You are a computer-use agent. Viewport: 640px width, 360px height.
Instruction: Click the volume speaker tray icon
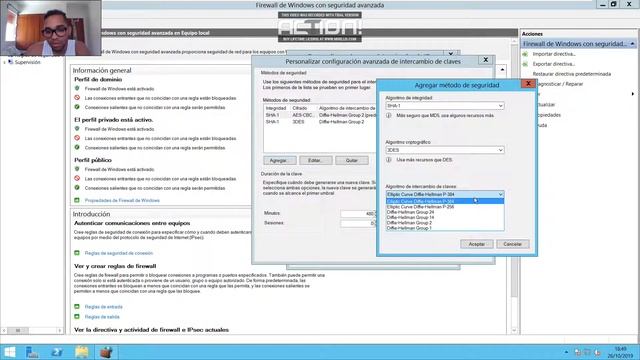(x=597, y=352)
